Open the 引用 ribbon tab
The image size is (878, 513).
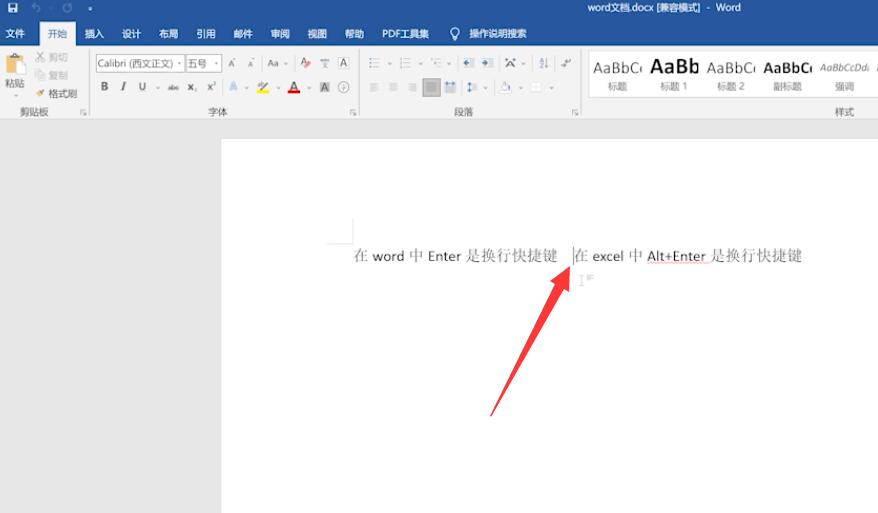click(x=206, y=34)
